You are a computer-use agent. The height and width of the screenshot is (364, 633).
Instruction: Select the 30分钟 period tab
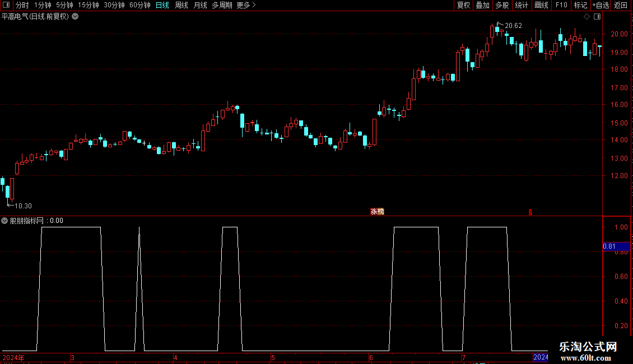(x=114, y=5)
